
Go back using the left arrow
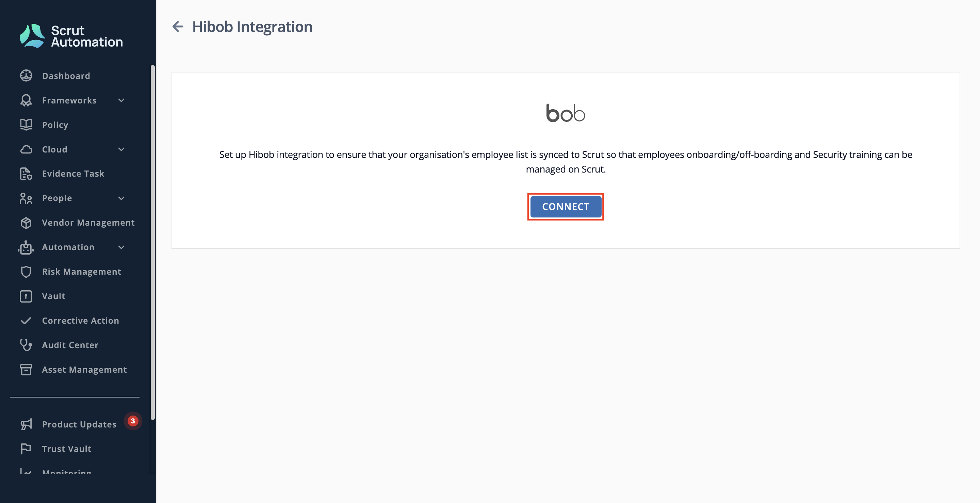click(x=178, y=27)
